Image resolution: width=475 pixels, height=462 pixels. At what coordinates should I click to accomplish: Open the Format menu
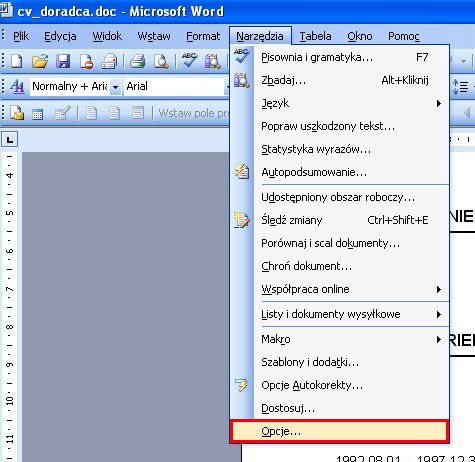coord(203,36)
